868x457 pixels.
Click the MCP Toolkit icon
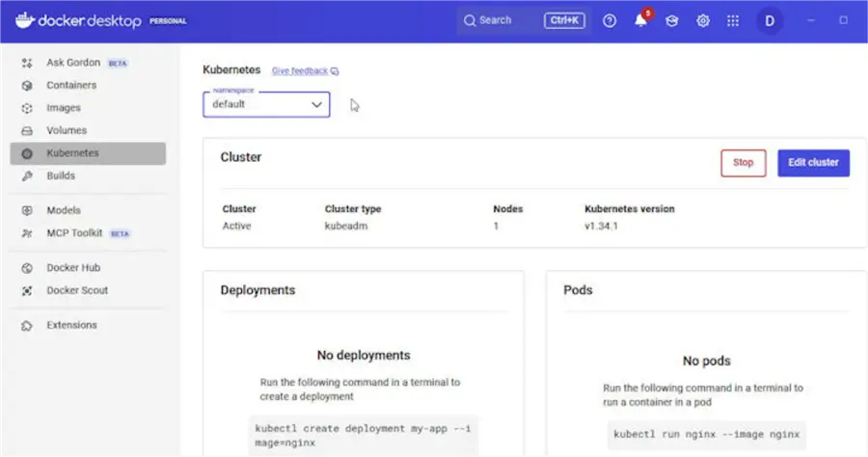click(x=27, y=233)
